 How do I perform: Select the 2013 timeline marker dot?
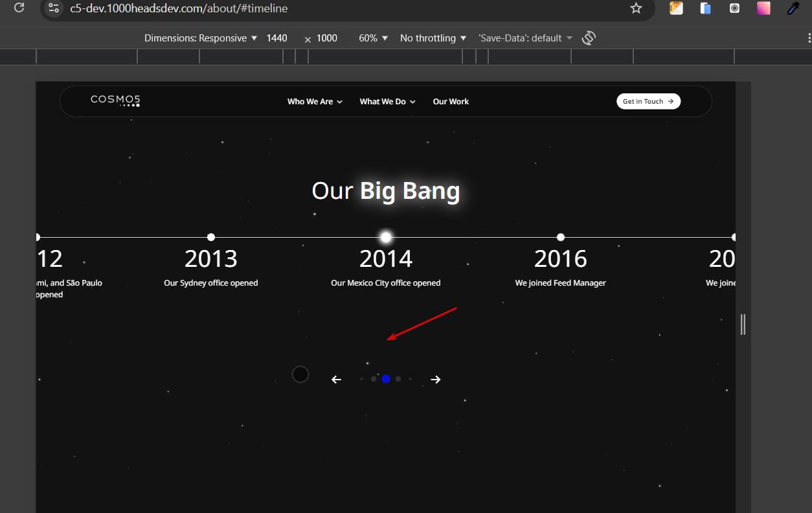pyautogui.click(x=211, y=237)
